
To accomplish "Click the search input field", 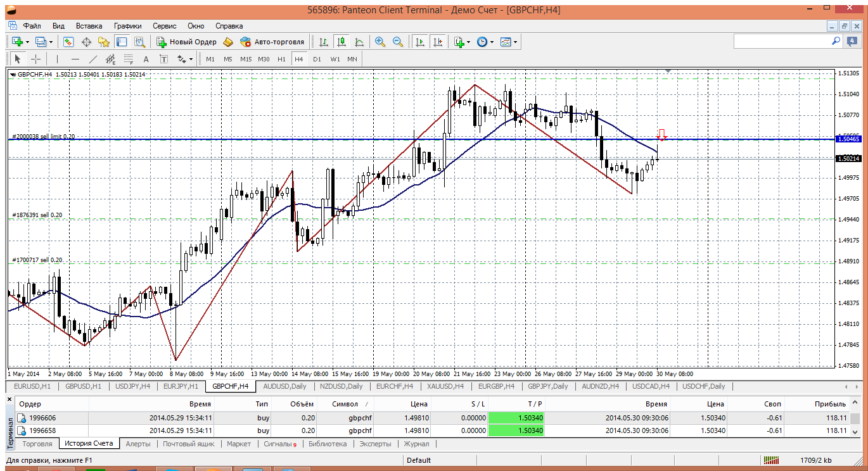I will (x=782, y=41).
